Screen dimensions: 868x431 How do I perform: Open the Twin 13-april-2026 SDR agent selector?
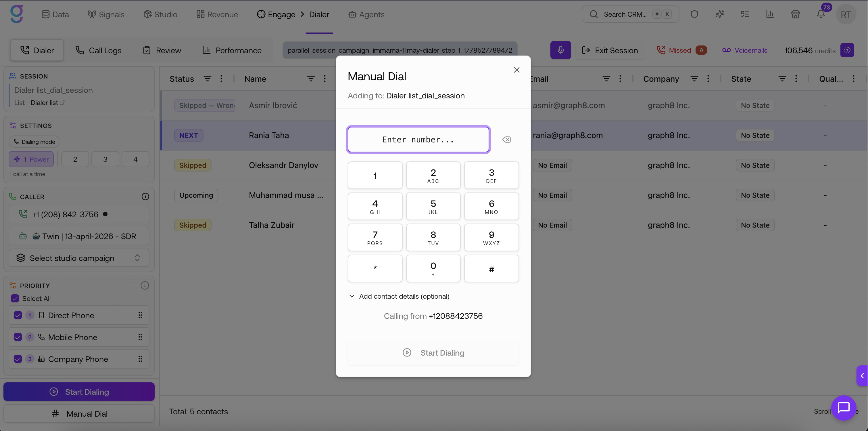79,237
